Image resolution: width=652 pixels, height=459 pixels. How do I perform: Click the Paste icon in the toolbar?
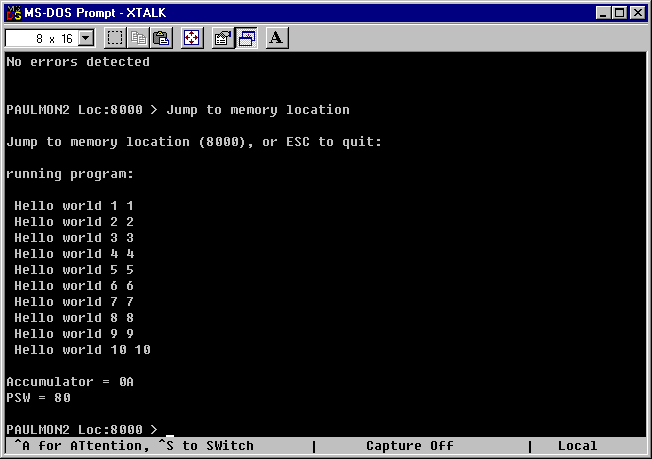161,38
